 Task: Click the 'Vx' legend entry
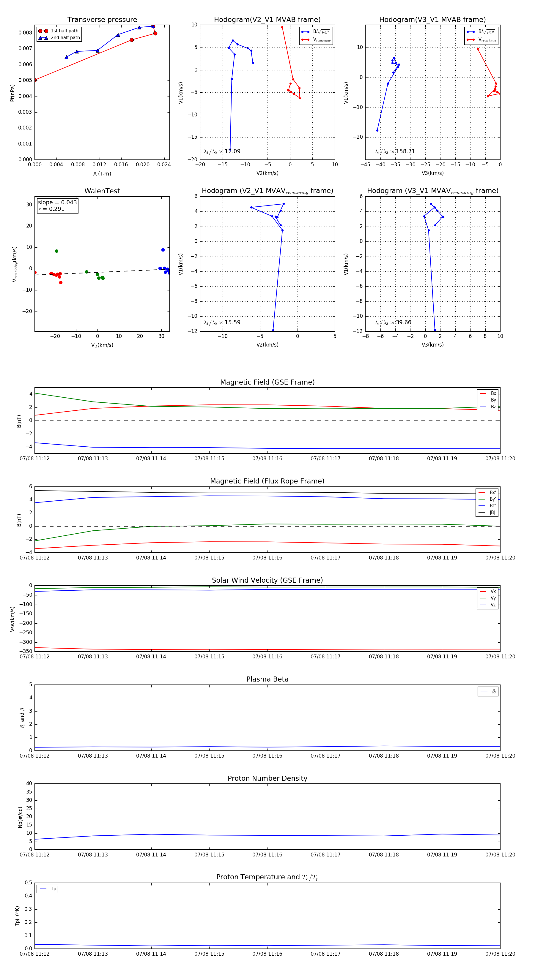(488, 592)
